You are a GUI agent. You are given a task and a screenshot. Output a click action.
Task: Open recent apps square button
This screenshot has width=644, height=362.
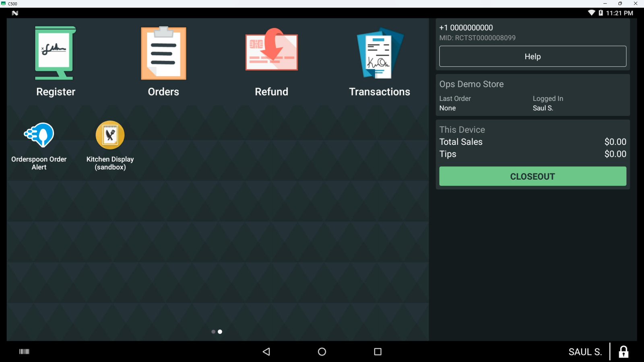tap(378, 352)
